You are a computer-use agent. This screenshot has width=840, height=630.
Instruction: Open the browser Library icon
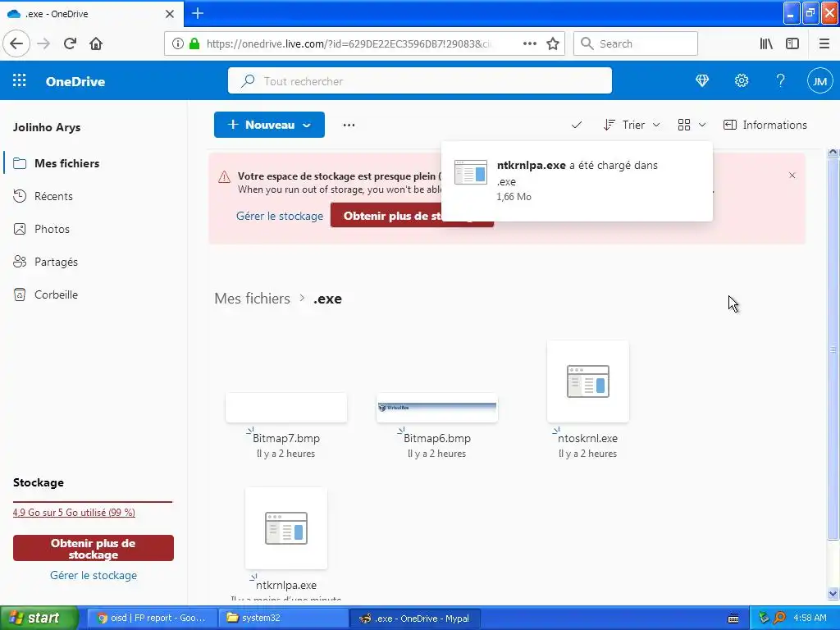click(x=766, y=44)
